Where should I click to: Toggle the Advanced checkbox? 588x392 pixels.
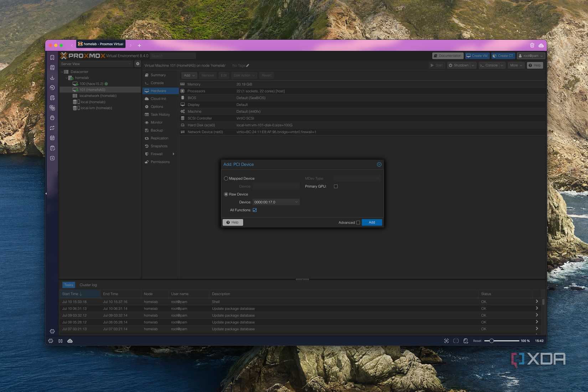[358, 223]
